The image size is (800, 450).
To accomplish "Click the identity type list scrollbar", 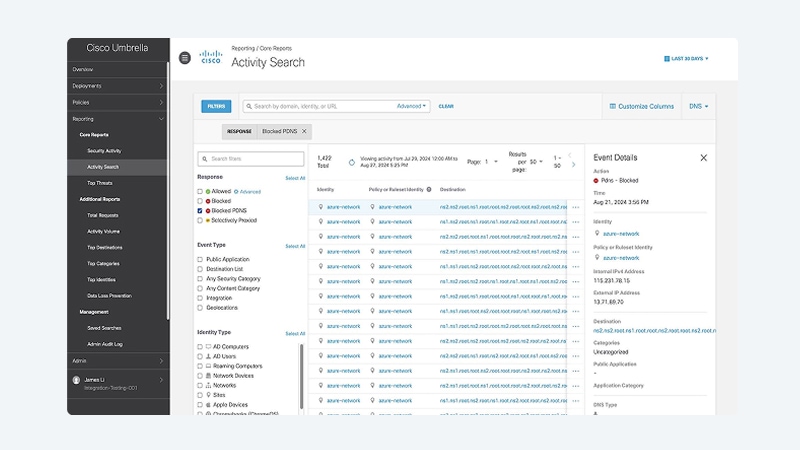I will (x=302, y=377).
